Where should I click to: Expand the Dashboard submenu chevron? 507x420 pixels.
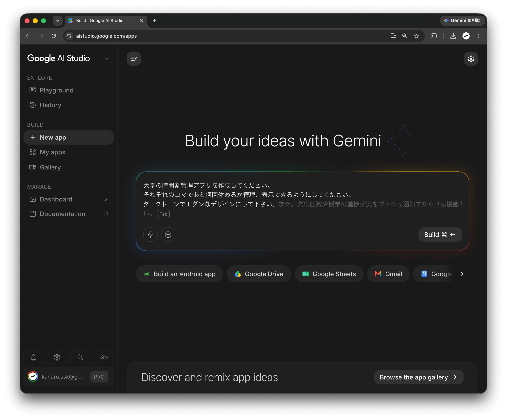point(106,199)
